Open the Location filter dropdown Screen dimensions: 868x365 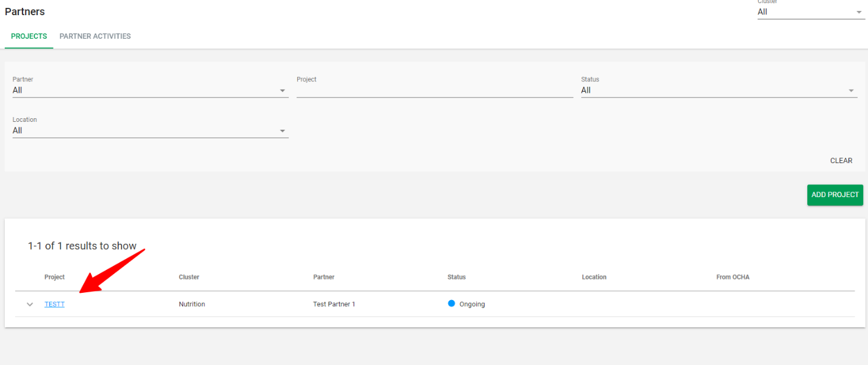point(150,130)
